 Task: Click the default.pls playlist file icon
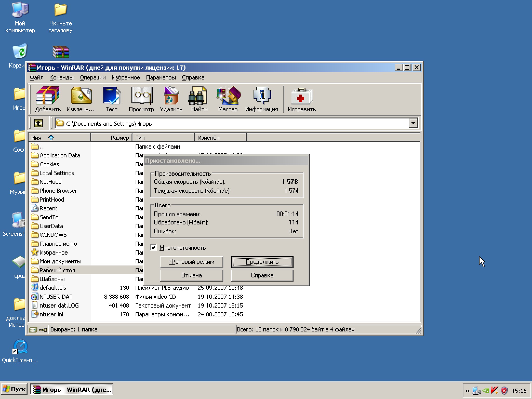point(35,288)
